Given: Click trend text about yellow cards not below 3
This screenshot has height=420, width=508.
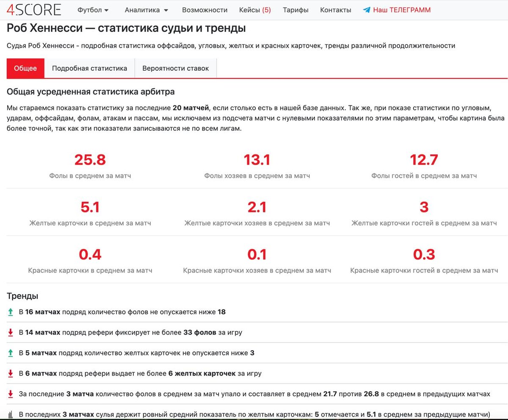Looking at the screenshot, I should tap(137, 353).
